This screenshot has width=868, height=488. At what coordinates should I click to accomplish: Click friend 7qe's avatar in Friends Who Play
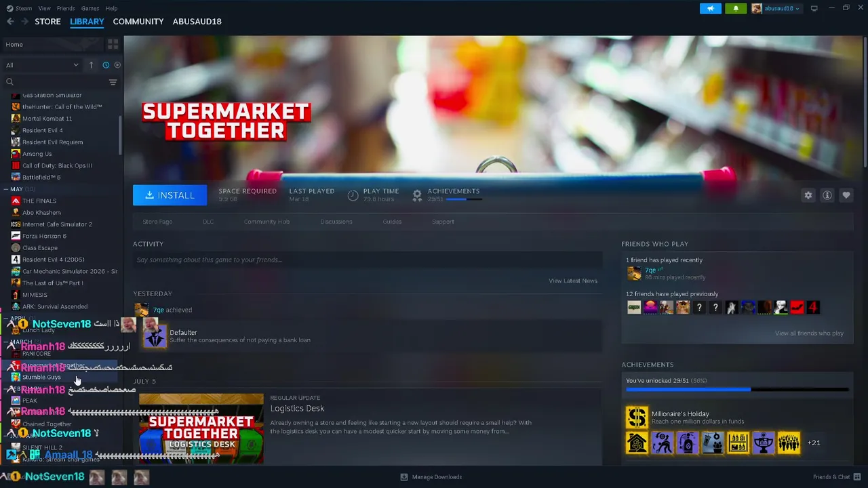[634, 273]
